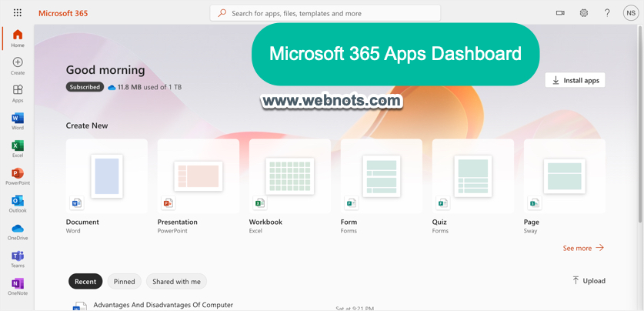The image size is (644, 311).
Task: Go to Home in the sidebar
Action: coord(18,38)
